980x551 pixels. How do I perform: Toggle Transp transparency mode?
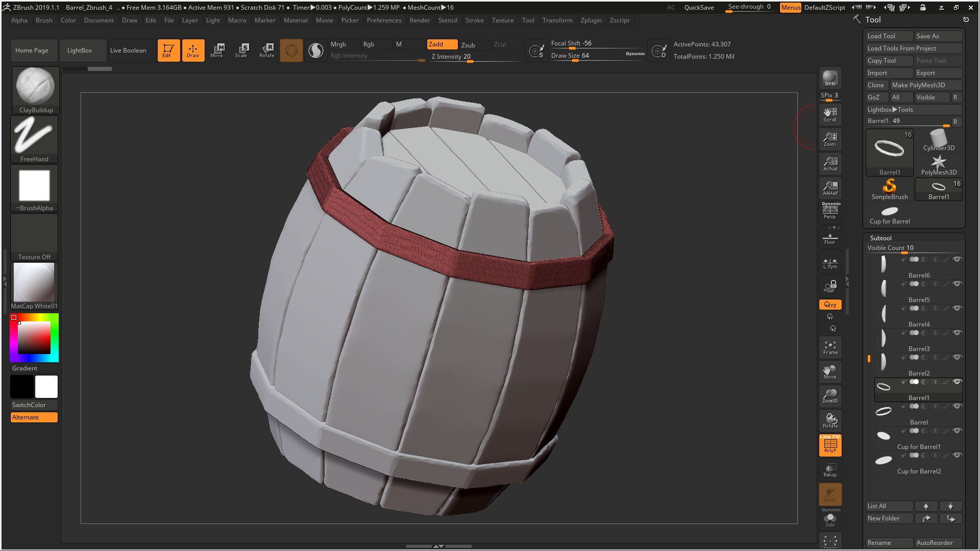pyautogui.click(x=830, y=470)
